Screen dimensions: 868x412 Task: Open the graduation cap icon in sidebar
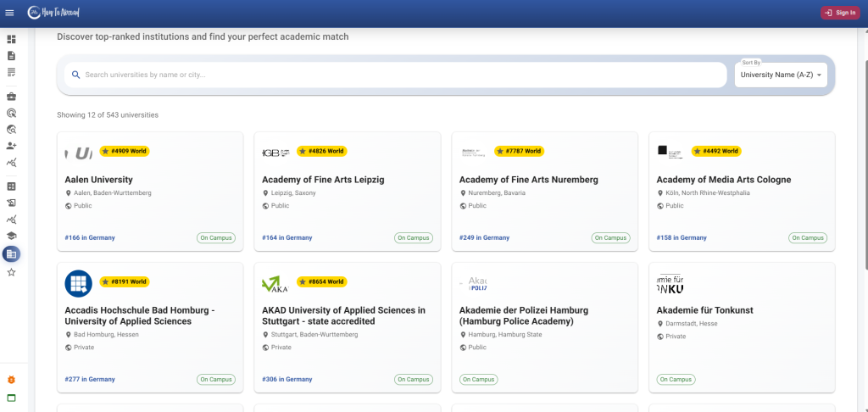[11, 236]
